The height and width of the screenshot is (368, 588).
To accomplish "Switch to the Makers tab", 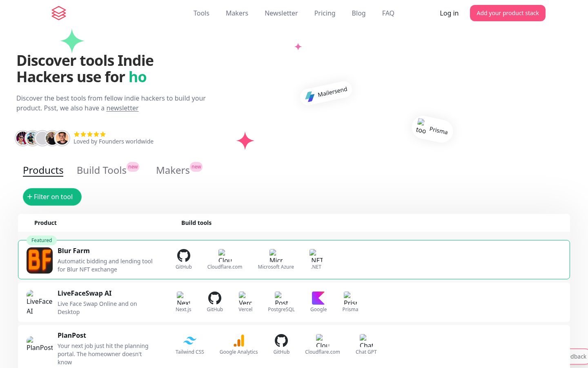I will 173,170.
